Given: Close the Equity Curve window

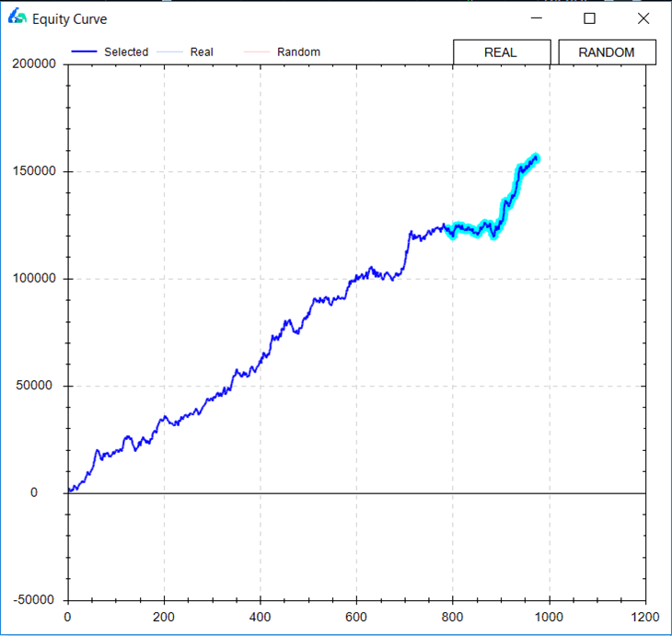Looking at the screenshot, I should coord(643,18).
